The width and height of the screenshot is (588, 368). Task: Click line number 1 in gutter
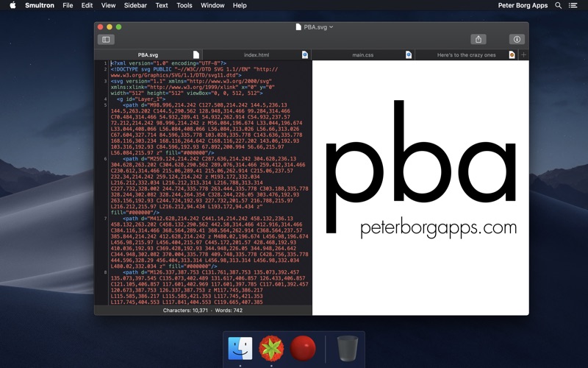click(x=106, y=63)
